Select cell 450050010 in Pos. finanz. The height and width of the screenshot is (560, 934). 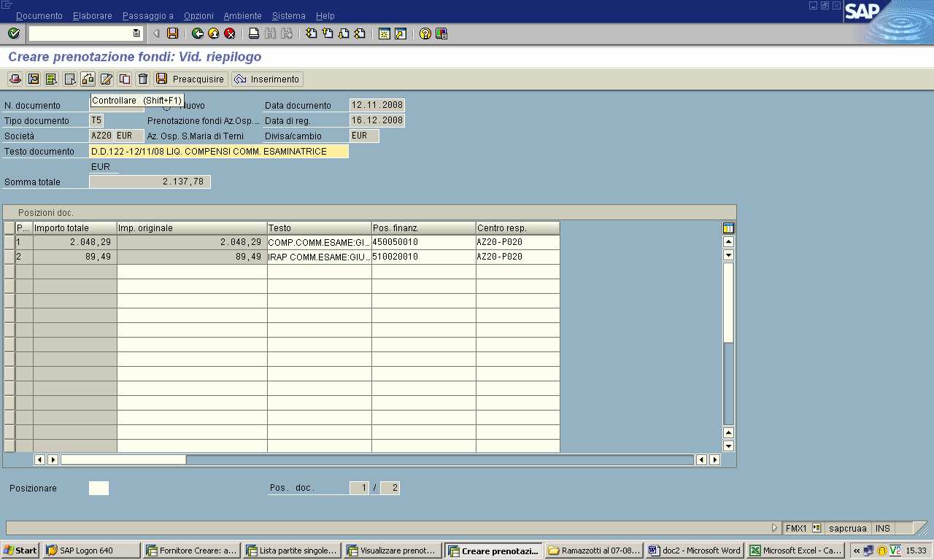(424, 242)
